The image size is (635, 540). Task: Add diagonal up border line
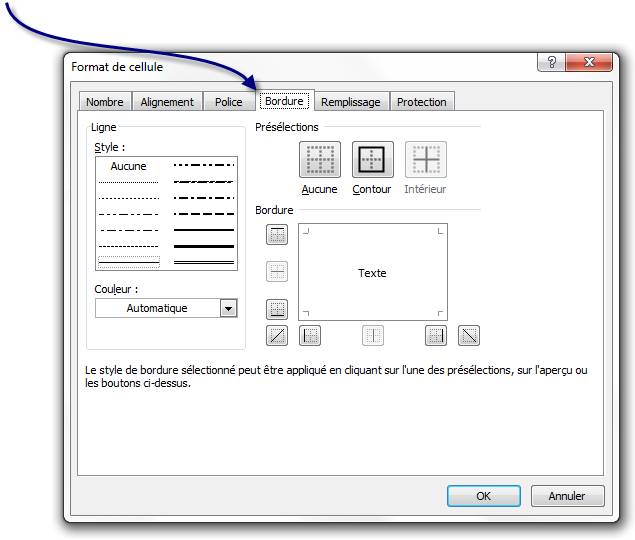277,336
